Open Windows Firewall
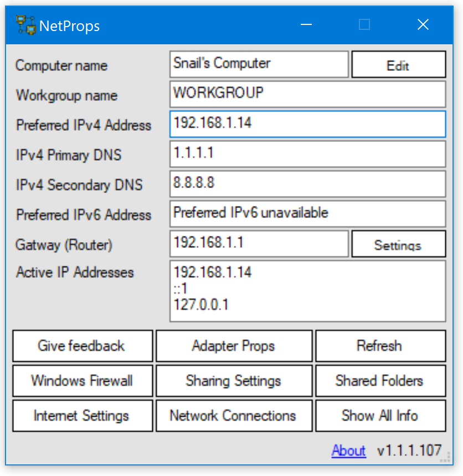Screen dimensions: 463x476 [82, 381]
